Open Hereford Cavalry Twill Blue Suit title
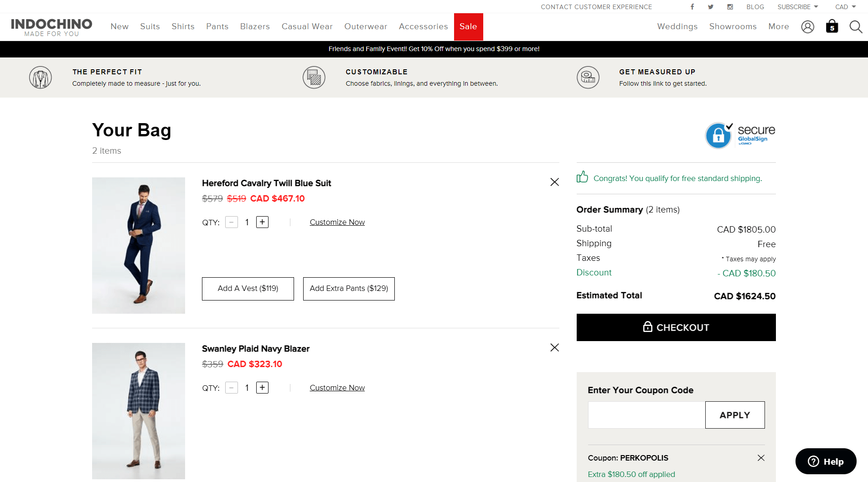 266,183
